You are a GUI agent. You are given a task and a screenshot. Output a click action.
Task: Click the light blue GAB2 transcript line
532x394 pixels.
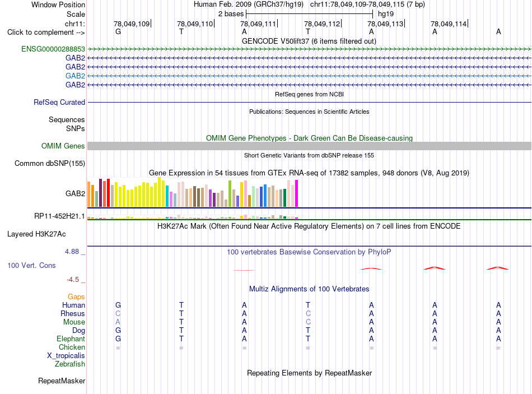pos(309,76)
